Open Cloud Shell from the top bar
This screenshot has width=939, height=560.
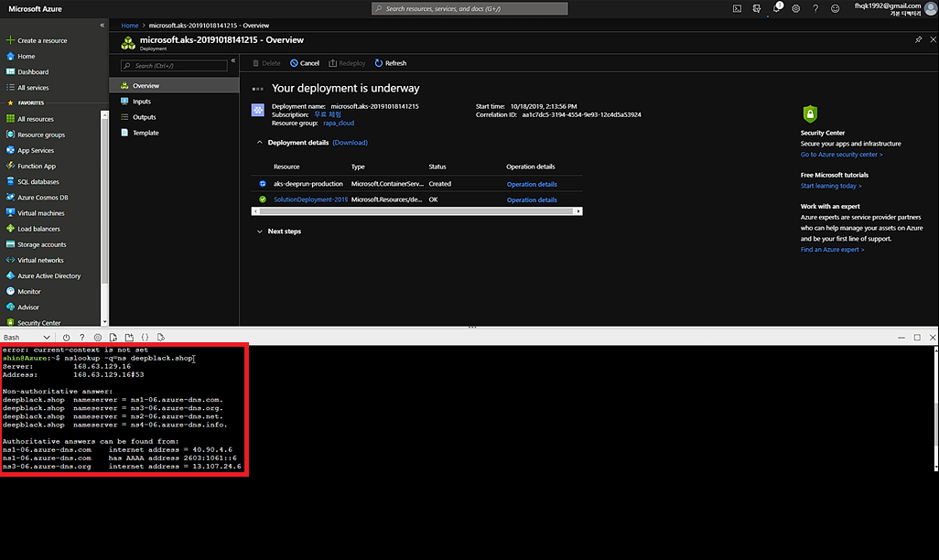click(x=737, y=8)
